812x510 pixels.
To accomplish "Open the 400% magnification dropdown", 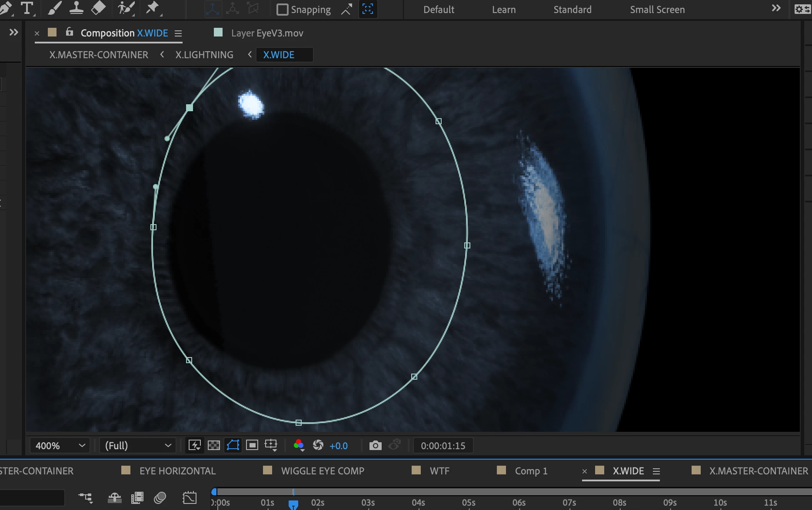I will coord(60,446).
